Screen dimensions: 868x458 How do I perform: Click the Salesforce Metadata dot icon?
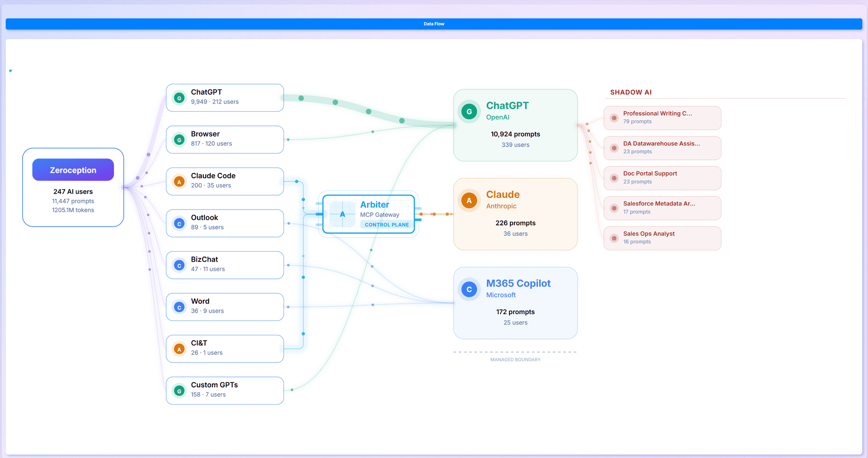tap(614, 208)
